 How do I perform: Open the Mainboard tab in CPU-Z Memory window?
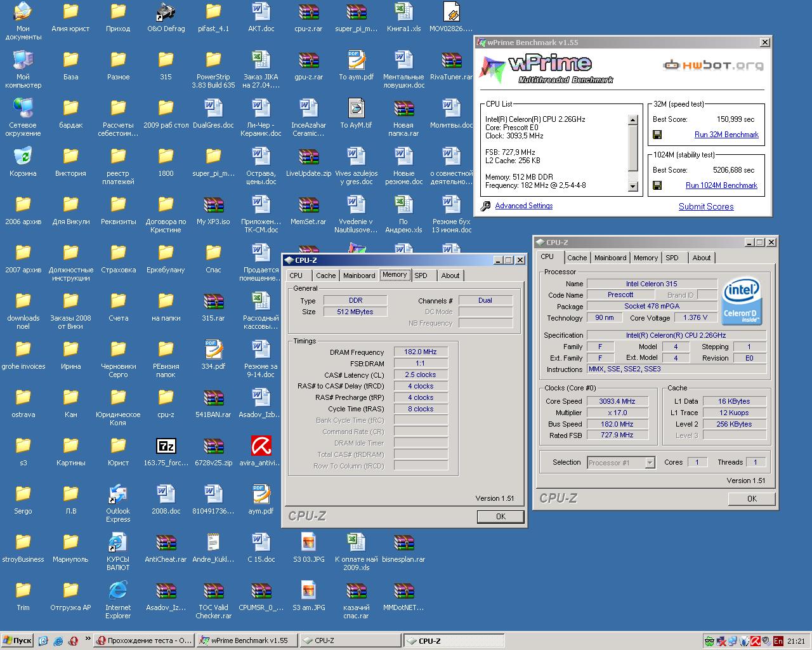click(x=359, y=275)
